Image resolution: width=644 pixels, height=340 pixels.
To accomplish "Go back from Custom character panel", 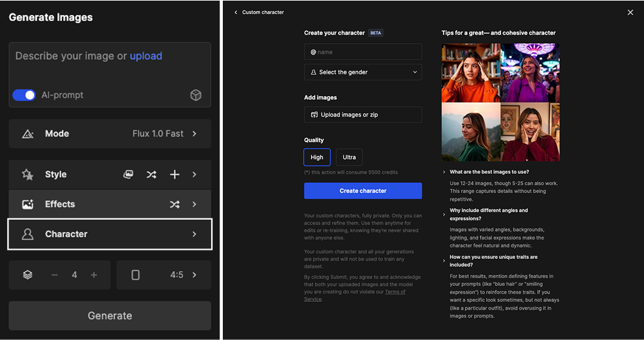I will pos(236,12).
